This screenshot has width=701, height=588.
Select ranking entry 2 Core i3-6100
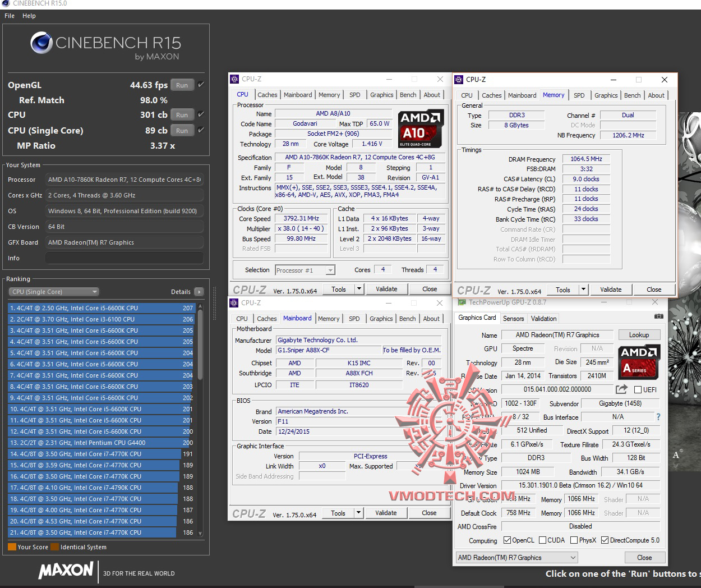click(x=101, y=319)
